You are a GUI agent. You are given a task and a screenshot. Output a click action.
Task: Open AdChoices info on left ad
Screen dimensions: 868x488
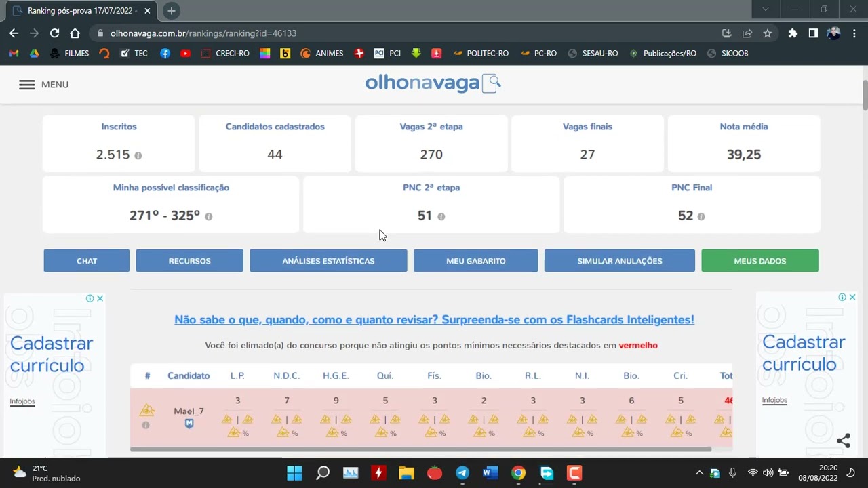pos(90,298)
